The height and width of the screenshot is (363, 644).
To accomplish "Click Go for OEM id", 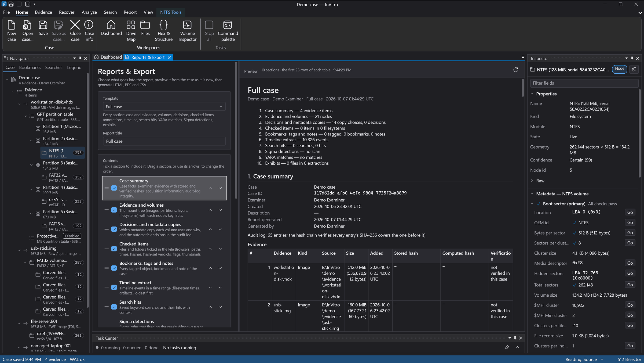I will point(630,222).
